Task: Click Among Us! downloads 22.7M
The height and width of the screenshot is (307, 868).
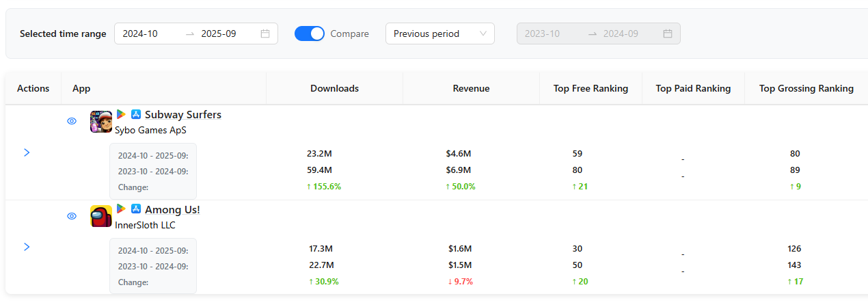Action: (x=321, y=265)
